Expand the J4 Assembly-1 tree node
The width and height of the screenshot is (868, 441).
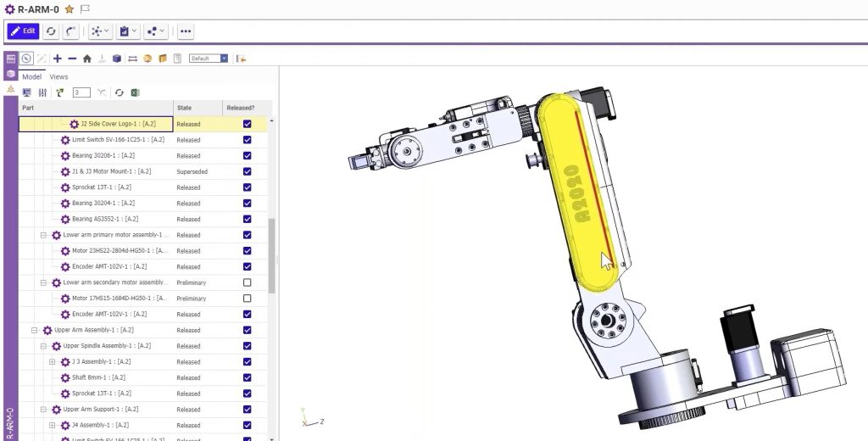pyautogui.click(x=52, y=425)
